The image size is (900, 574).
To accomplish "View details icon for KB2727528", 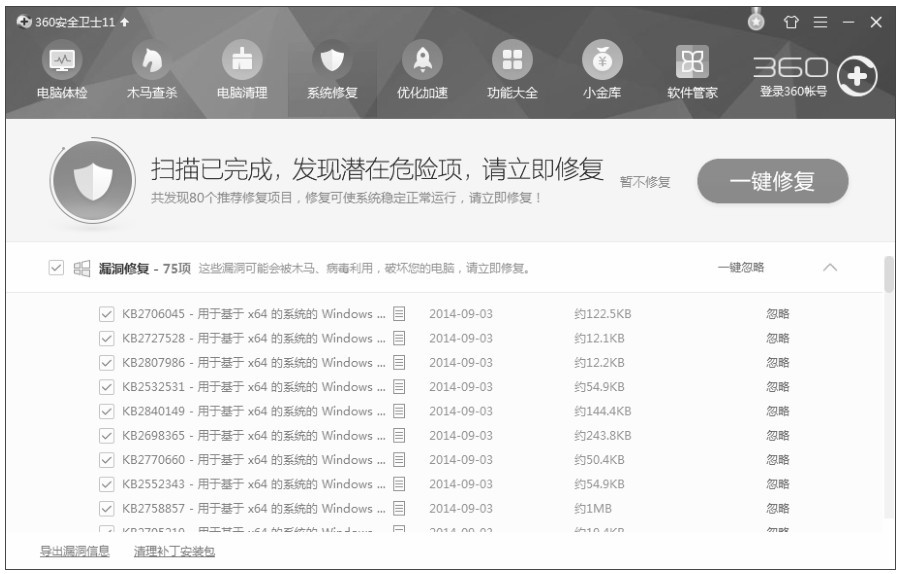I will click(399, 338).
